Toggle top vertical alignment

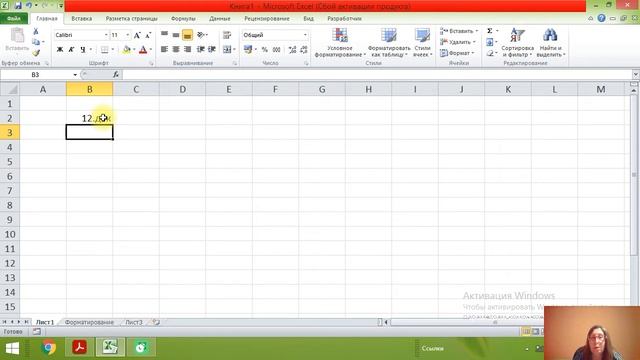[164, 35]
